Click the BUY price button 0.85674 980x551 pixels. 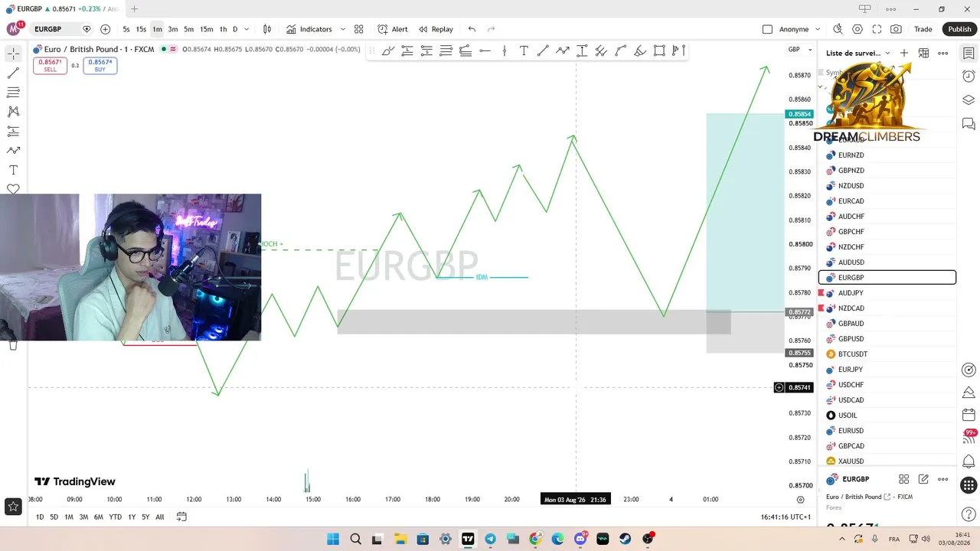[100, 66]
